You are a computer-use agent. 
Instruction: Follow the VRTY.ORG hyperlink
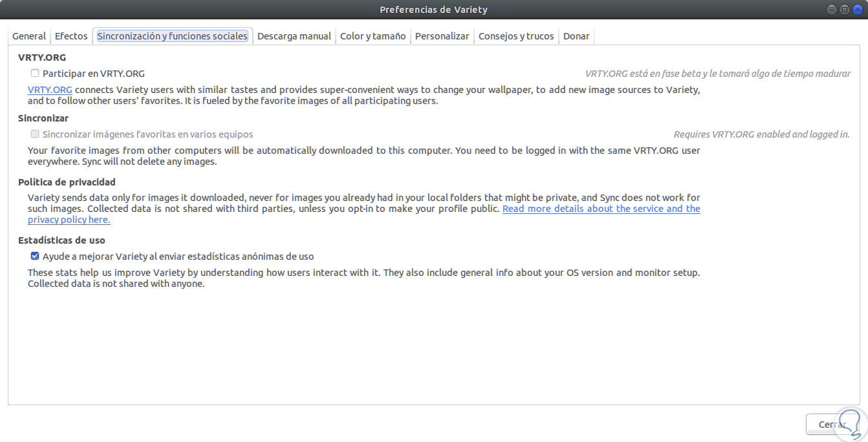pos(50,90)
